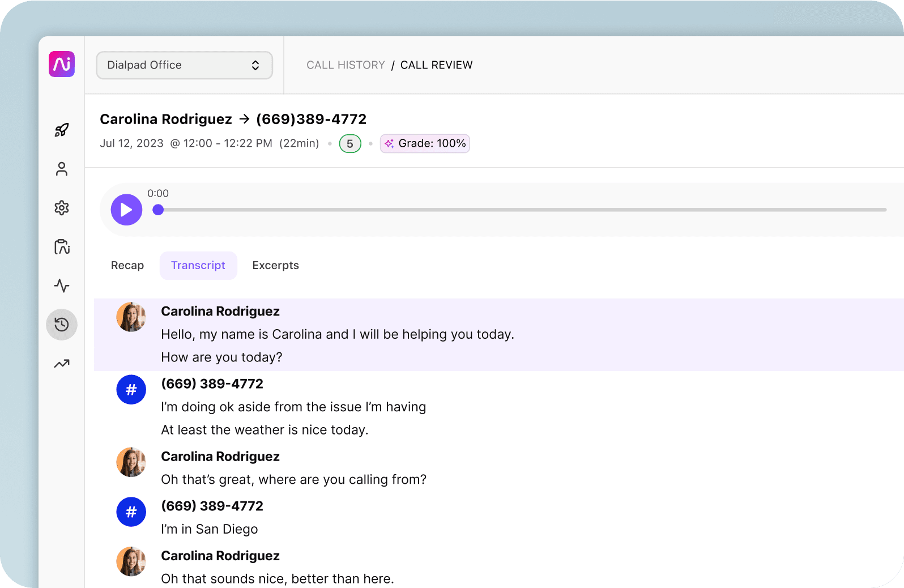Open the settings gear icon in sidebar
Screen dimensions: 904x588
coord(62,208)
